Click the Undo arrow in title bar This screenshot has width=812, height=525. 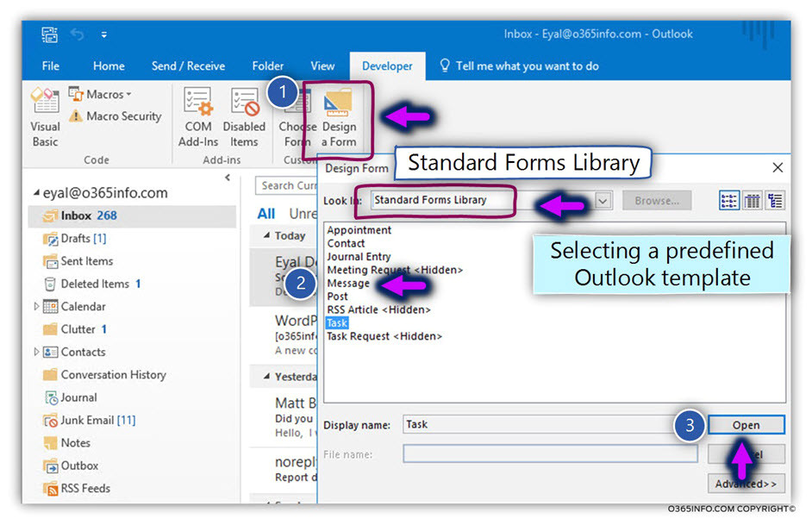coord(77,34)
